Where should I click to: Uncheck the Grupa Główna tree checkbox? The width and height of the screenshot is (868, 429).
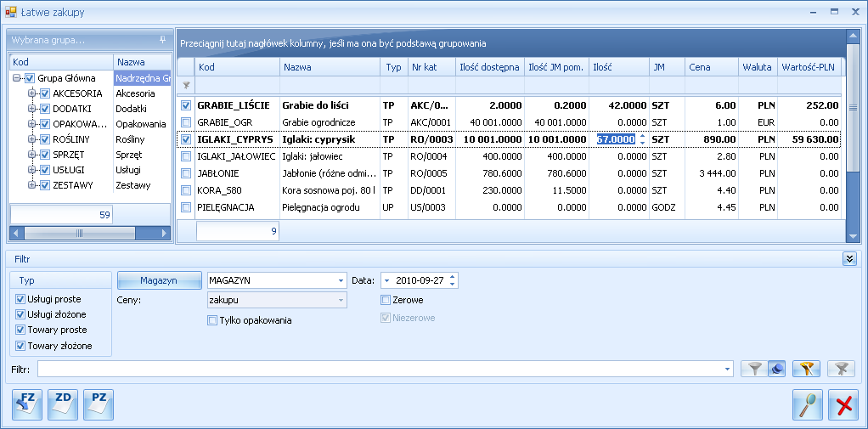pos(31,78)
